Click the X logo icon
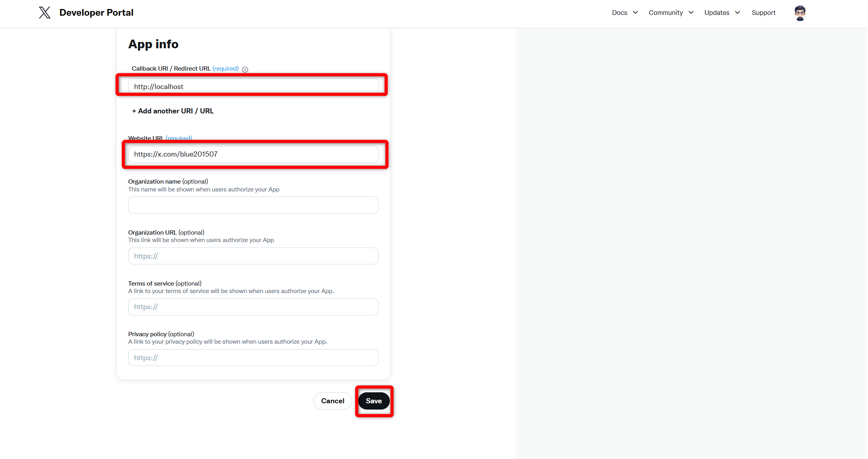 point(45,13)
